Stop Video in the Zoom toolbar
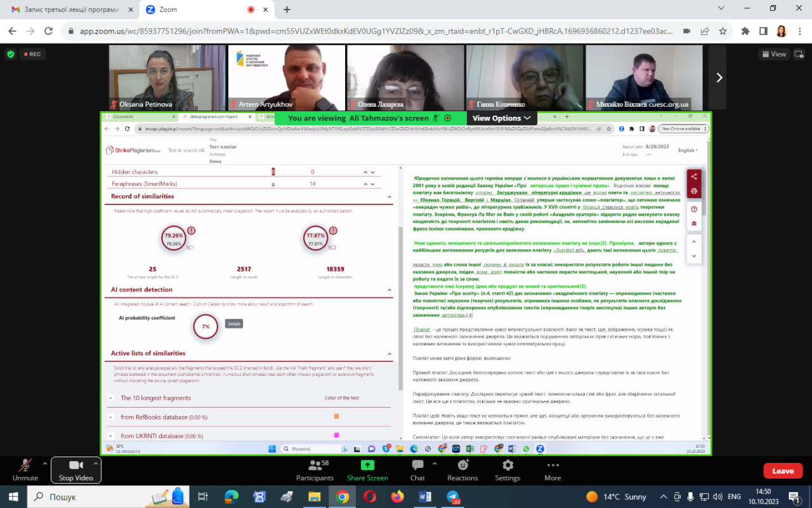 tap(75, 471)
